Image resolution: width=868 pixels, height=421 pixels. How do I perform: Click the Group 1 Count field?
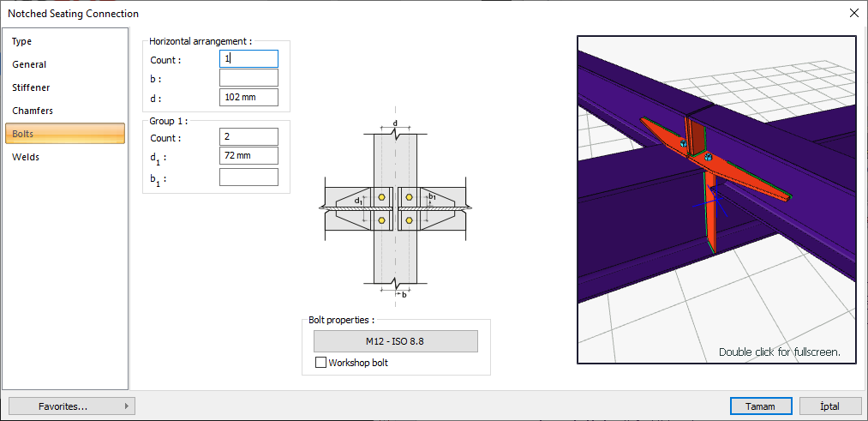point(248,137)
